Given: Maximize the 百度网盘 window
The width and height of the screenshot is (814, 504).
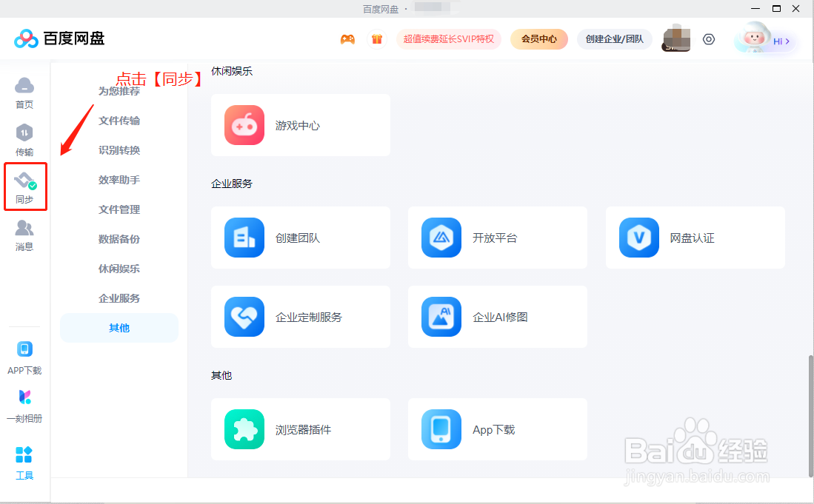Looking at the screenshot, I should click(777, 9).
